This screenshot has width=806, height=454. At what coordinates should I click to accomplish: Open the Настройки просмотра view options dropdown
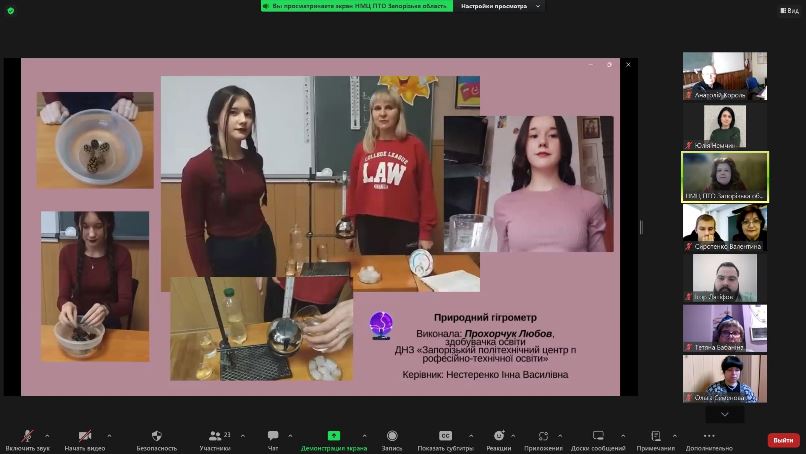(500, 6)
